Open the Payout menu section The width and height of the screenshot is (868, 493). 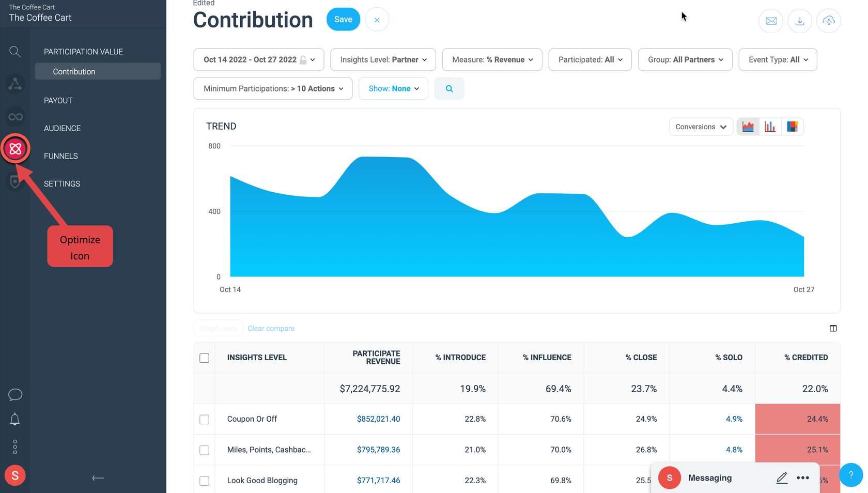[x=58, y=101]
